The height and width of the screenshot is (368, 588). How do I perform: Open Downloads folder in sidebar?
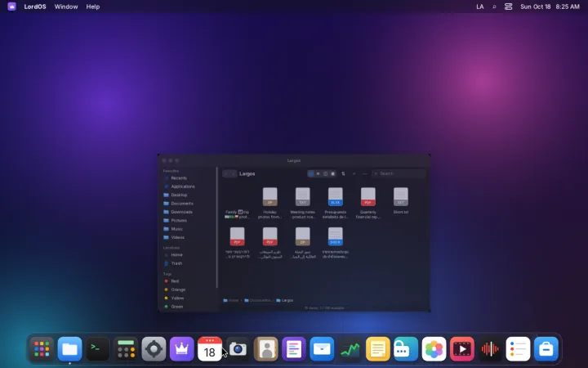189,212
